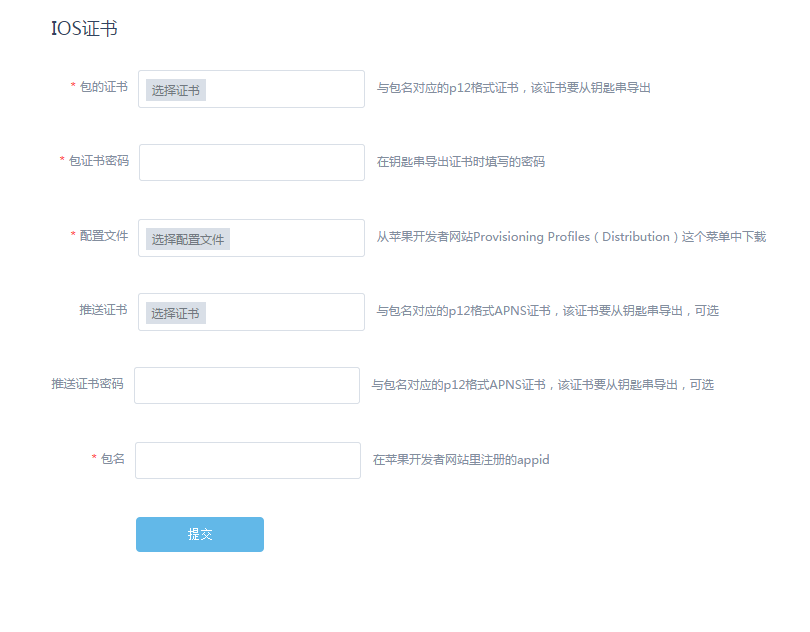This screenshot has height=632, width=810.
Task: Click the 推送证书 field label
Action: [x=103, y=310]
